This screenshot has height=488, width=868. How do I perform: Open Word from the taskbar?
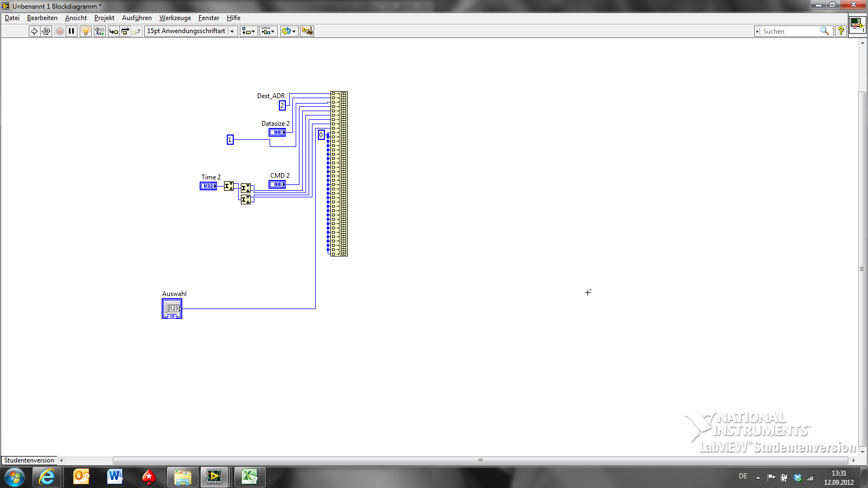pyautogui.click(x=114, y=477)
